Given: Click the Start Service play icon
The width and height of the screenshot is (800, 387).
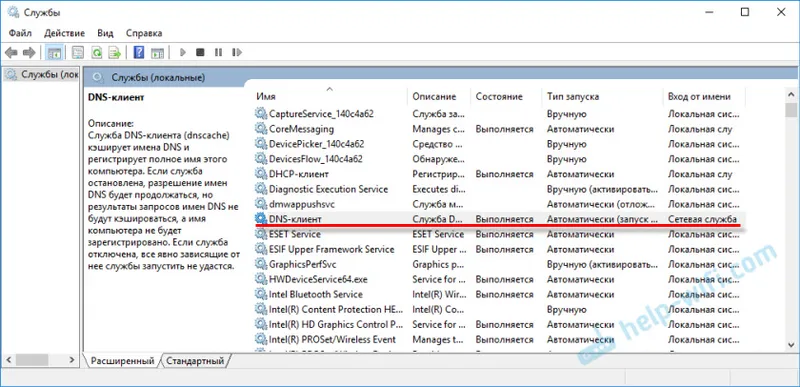Looking at the screenshot, I should coord(183,53).
